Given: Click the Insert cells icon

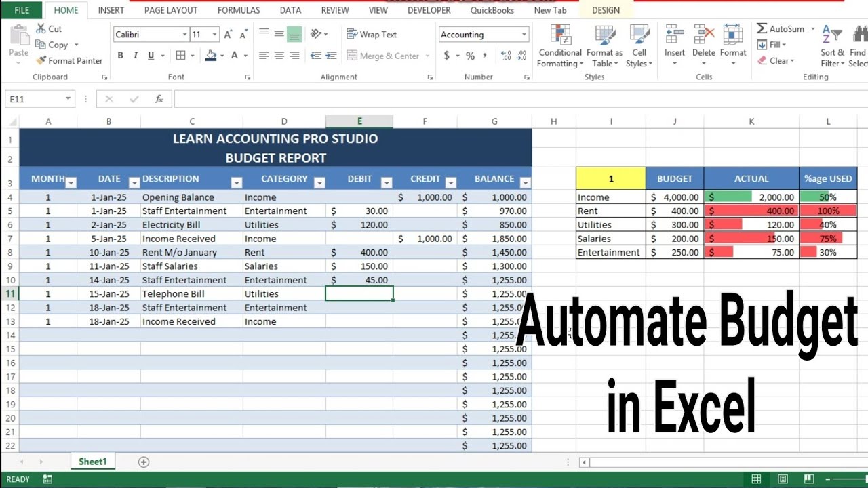Looking at the screenshot, I should click(x=674, y=34).
